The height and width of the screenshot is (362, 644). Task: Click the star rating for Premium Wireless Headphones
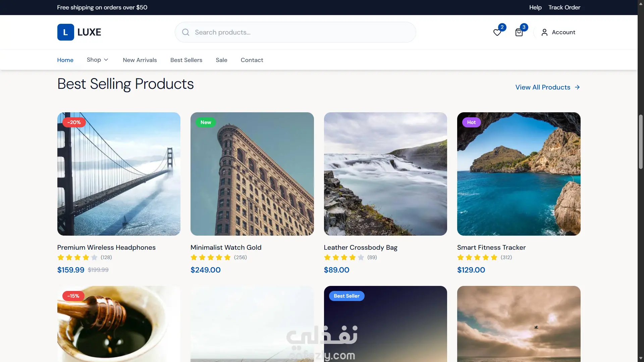(x=77, y=257)
